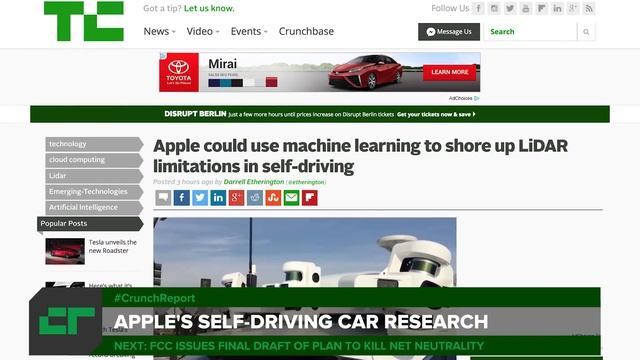
Task: Click the Disrupt Berlin banner label
Action: tap(195, 114)
